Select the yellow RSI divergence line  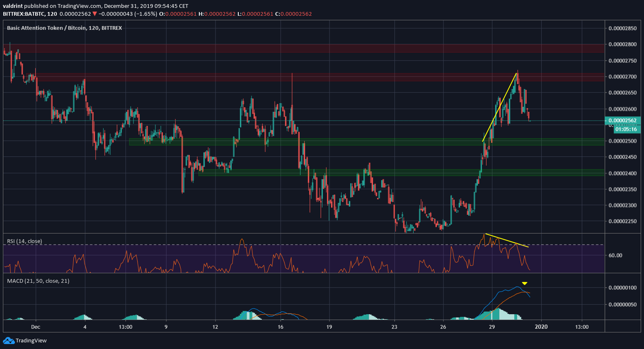(506, 240)
